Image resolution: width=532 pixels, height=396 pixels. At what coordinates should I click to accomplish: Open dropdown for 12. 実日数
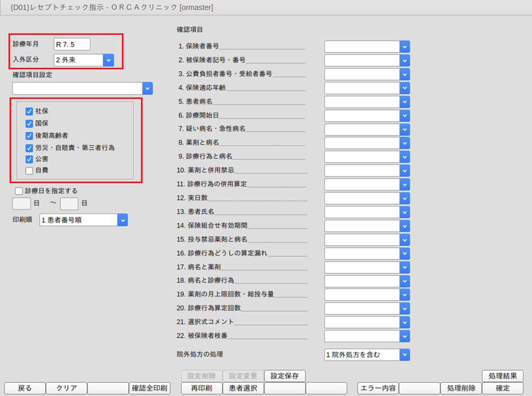click(x=404, y=198)
